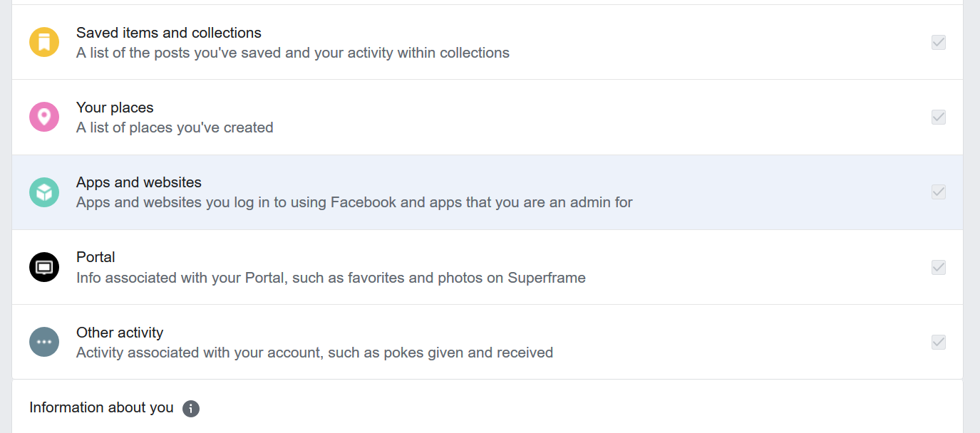Toggle the Portal checkbox
This screenshot has width=980, height=433.
(x=939, y=267)
